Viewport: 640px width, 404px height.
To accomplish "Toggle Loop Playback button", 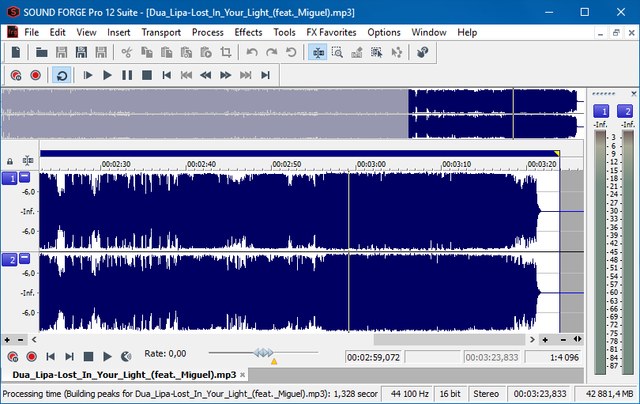I will click(62, 75).
